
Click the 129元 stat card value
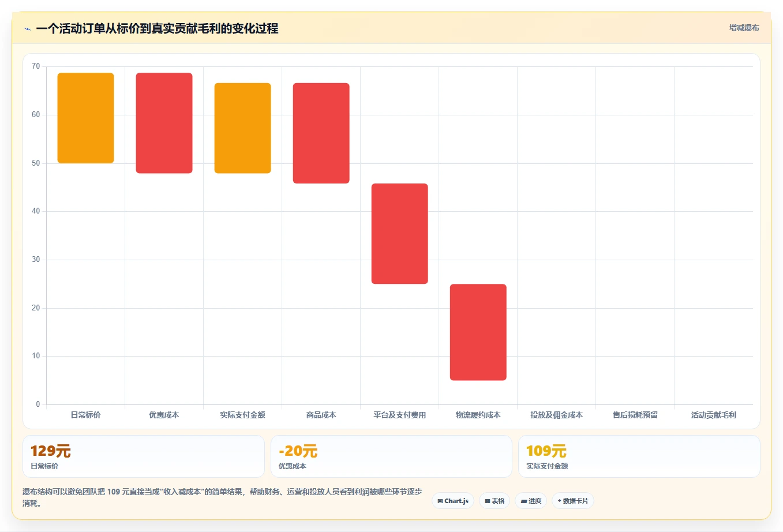[51, 451]
